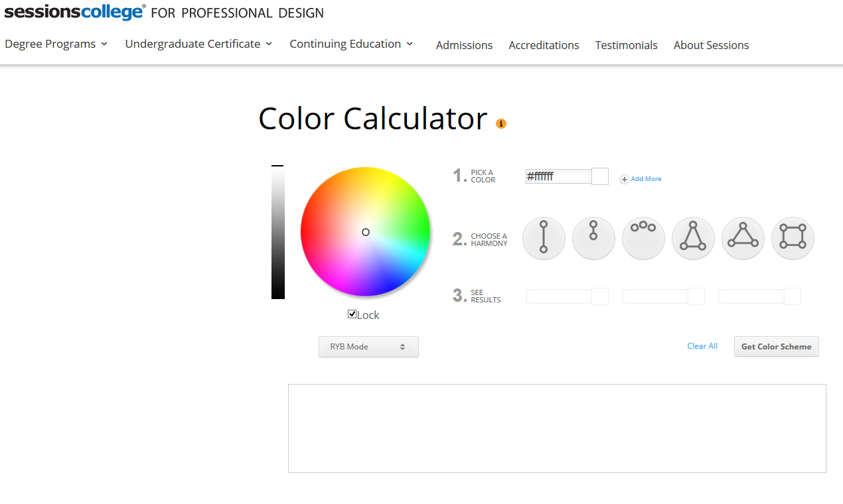Toggle Lock under the color wheel
843x504 pixels.
352,314
